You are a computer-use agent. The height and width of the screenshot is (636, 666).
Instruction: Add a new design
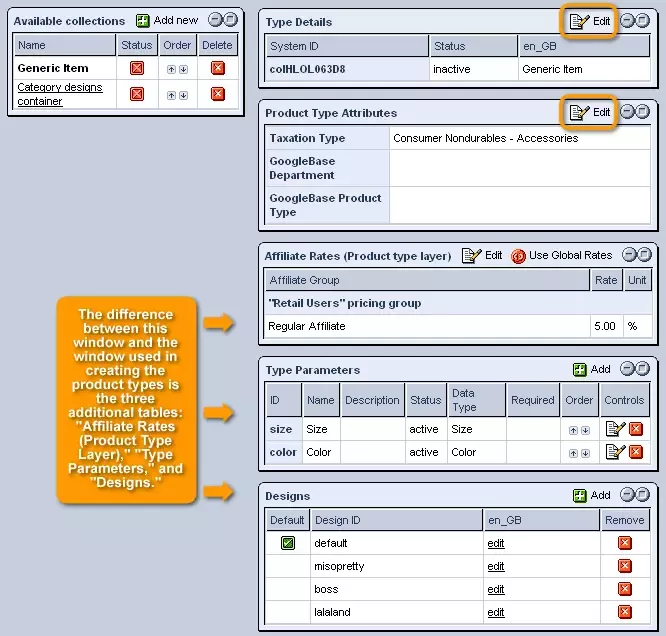[x=591, y=495]
